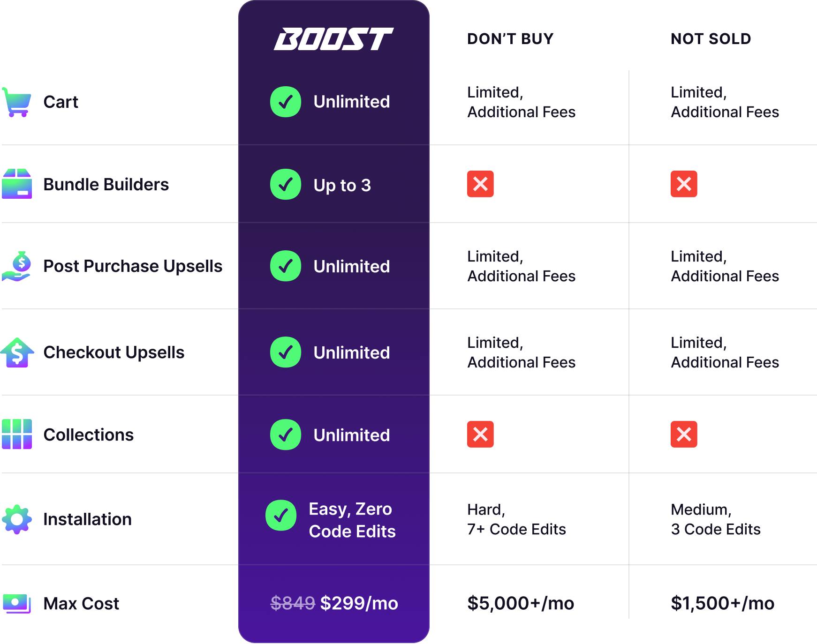Select the DON'T BUY column header

[510, 39]
